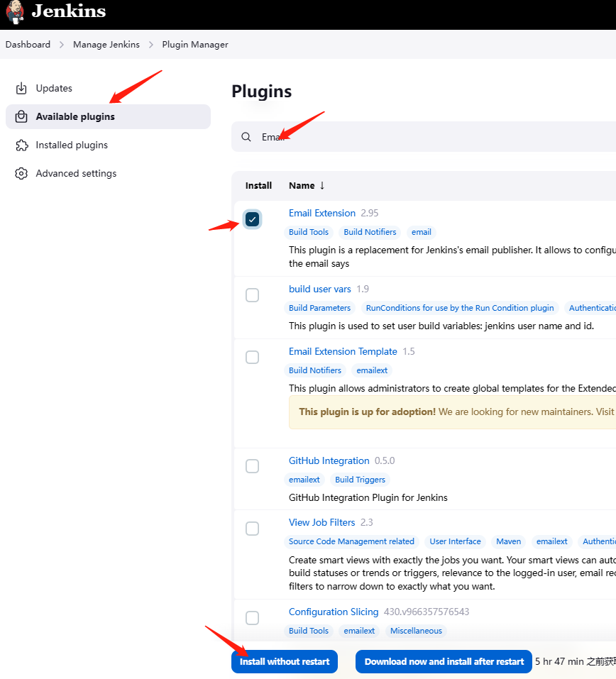616x679 pixels.
Task: Click the email tag under Email Extension
Action: coord(421,232)
